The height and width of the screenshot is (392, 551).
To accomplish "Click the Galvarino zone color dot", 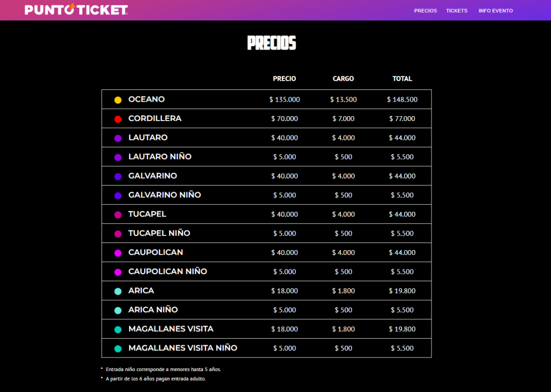I will pyautogui.click(x=118, y=176).
